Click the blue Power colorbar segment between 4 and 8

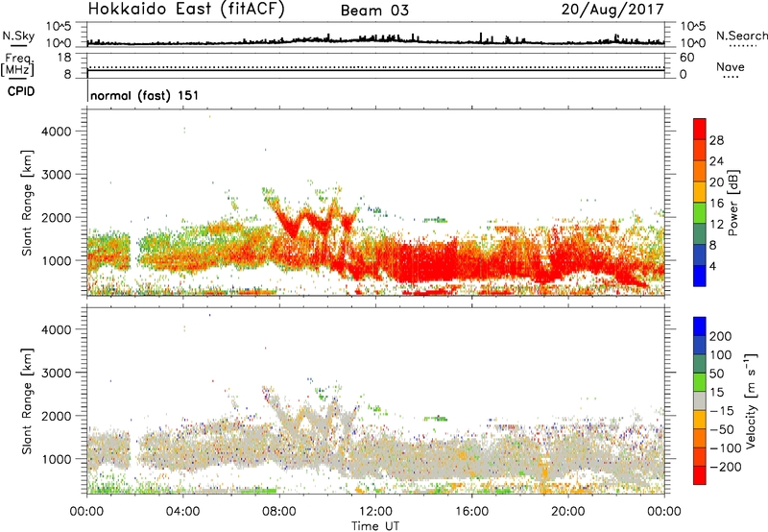click(x=700, y=254)
